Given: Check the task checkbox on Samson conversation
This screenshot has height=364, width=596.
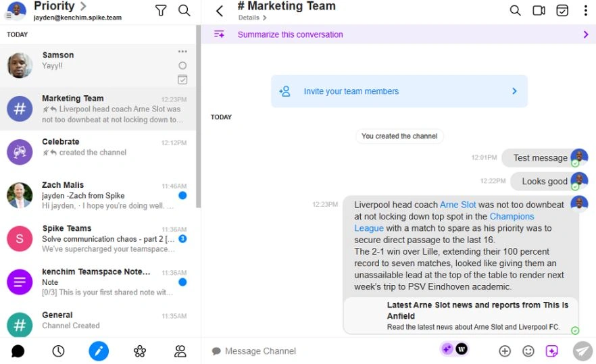Looking at the screenshot, I should pos(182,80).
